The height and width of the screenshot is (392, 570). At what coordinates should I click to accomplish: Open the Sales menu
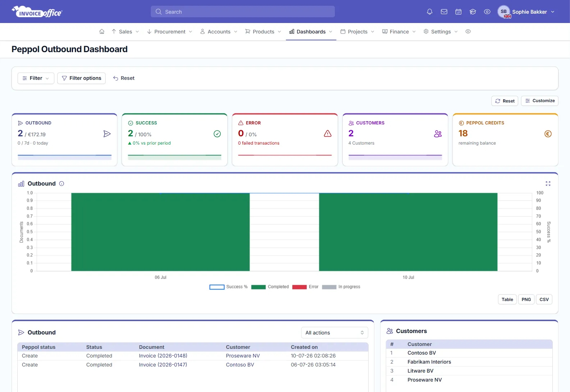[125, 32]
